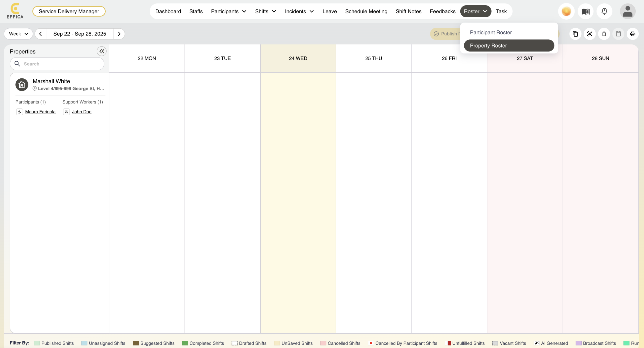Go to Shift Notes page
This screenshot has width=644, height=348.
408,11
